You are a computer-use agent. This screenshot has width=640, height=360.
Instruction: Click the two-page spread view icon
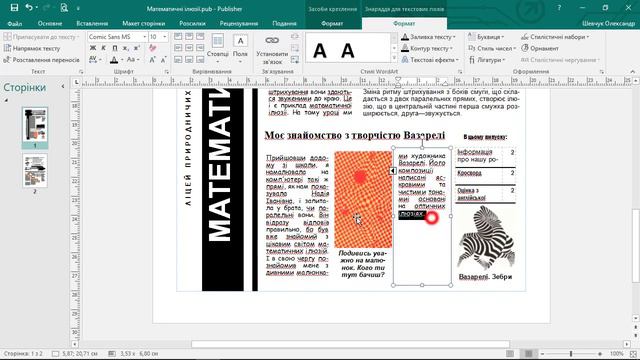(x=529, y=353)
